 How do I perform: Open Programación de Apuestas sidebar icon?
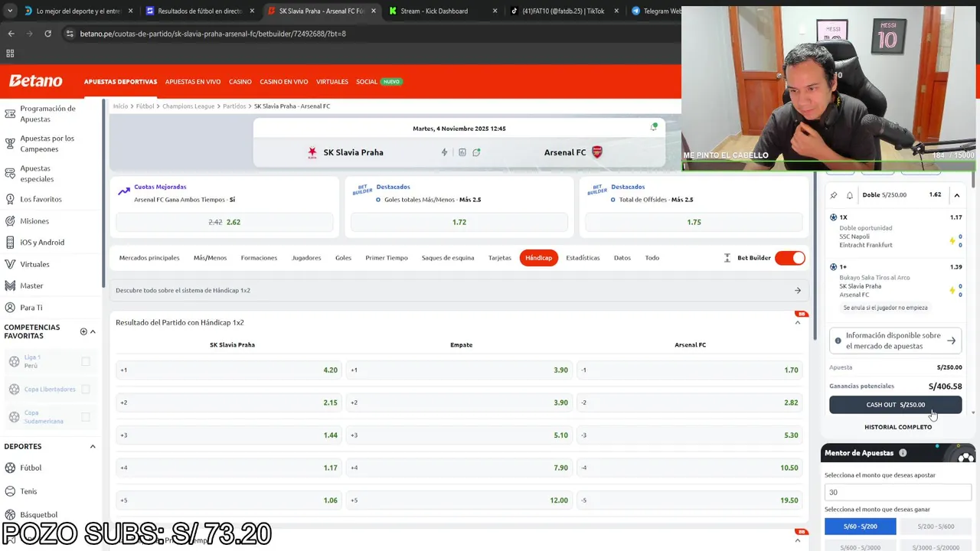coord(10,114)
